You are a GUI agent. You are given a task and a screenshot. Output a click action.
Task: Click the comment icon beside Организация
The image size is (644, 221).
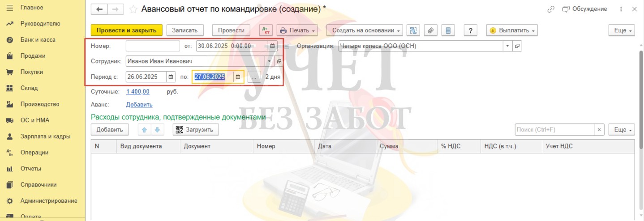click(x=287, y=46)
